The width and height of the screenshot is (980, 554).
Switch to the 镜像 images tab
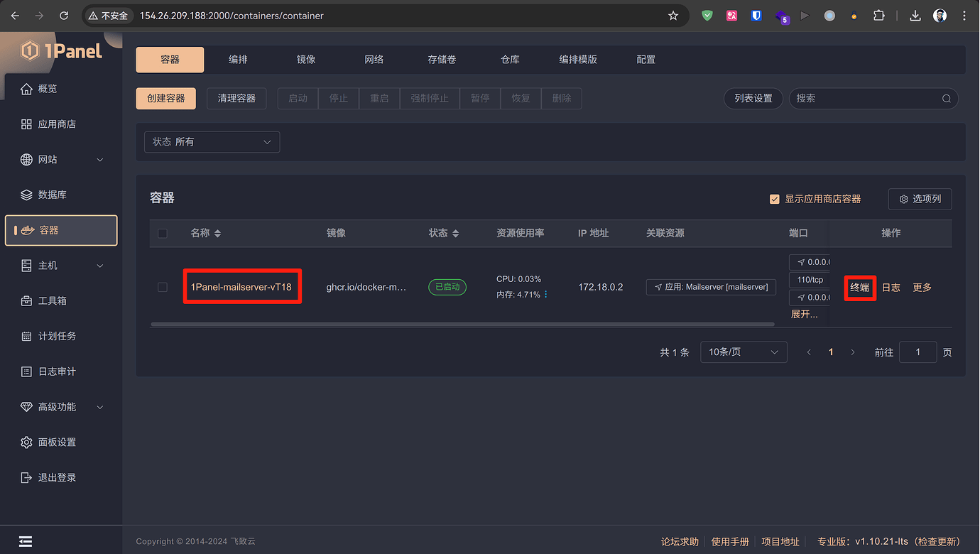pos(305,60)
